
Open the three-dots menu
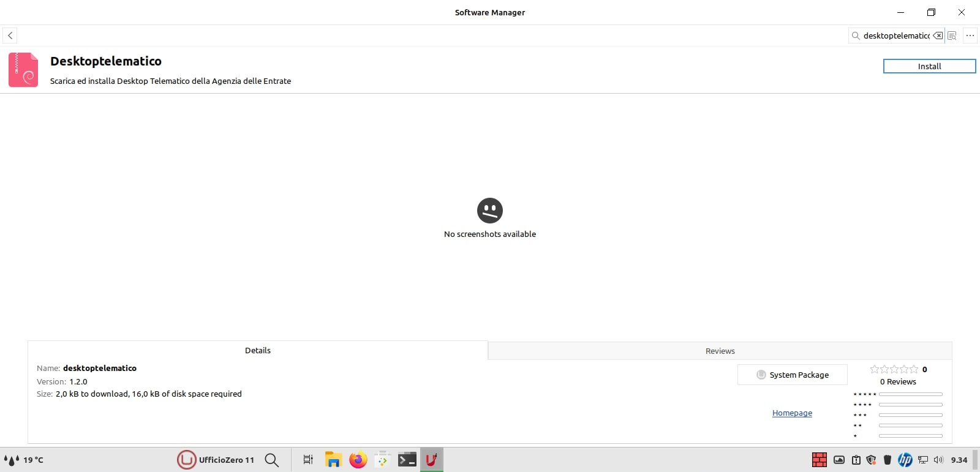point(970,36)
